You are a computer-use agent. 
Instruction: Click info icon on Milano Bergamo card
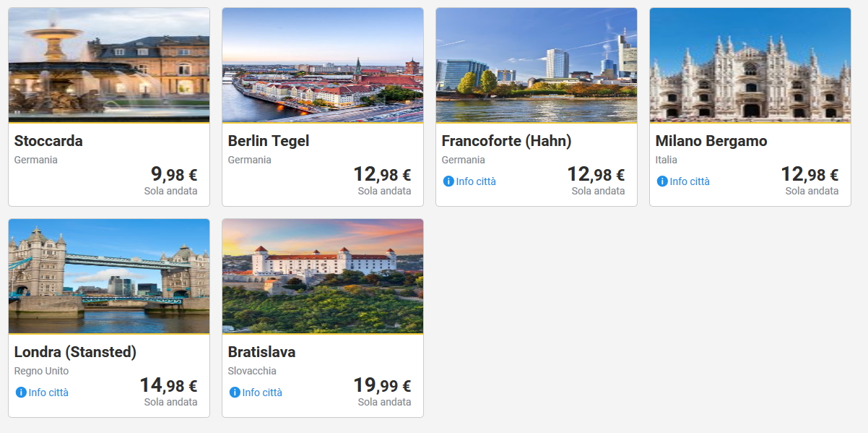click(x=662, y=181)
